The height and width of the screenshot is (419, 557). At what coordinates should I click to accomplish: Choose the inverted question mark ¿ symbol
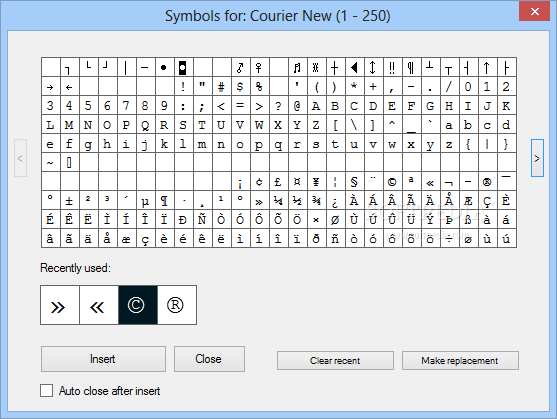pyautogui.click(x=335, y=201)
